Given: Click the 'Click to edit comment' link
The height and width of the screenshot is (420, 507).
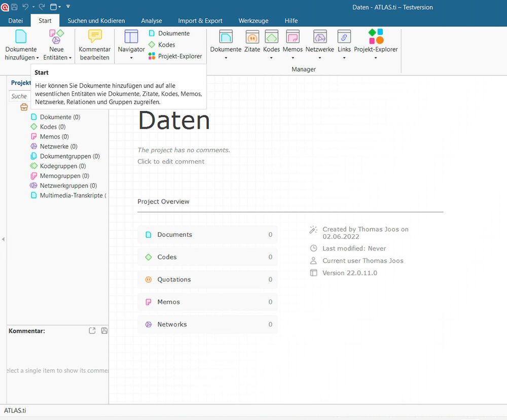Looking at the screenshot, I should [x=171, y=161].
